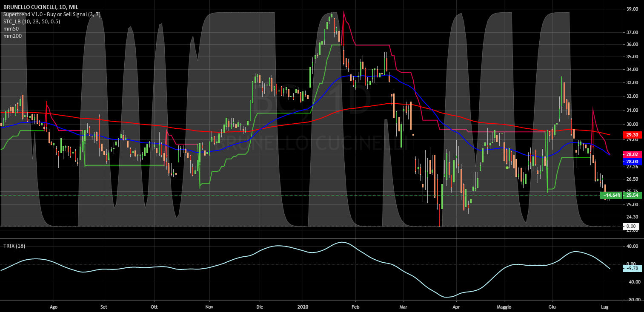Click the Apr label on time axis

click(457, 306)
